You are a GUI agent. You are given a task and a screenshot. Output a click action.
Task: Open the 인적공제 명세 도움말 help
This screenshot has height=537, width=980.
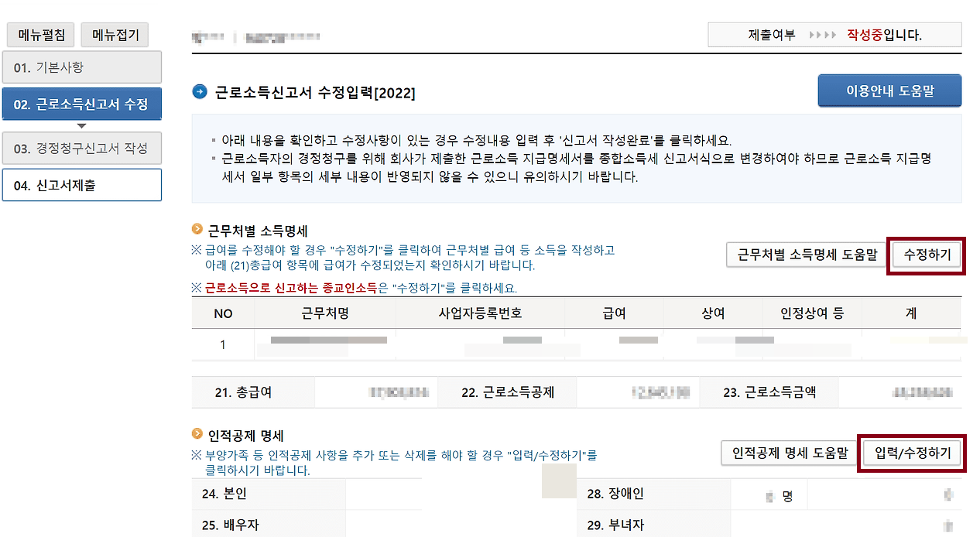point(789,453)
